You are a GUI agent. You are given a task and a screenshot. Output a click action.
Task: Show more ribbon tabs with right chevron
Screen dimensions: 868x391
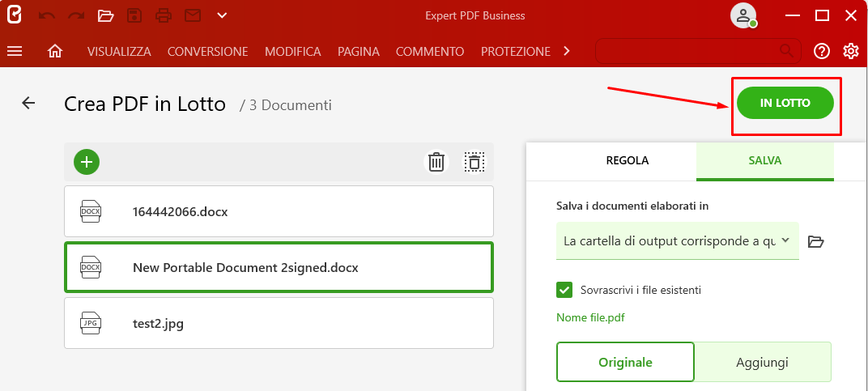tap(566, 51)
